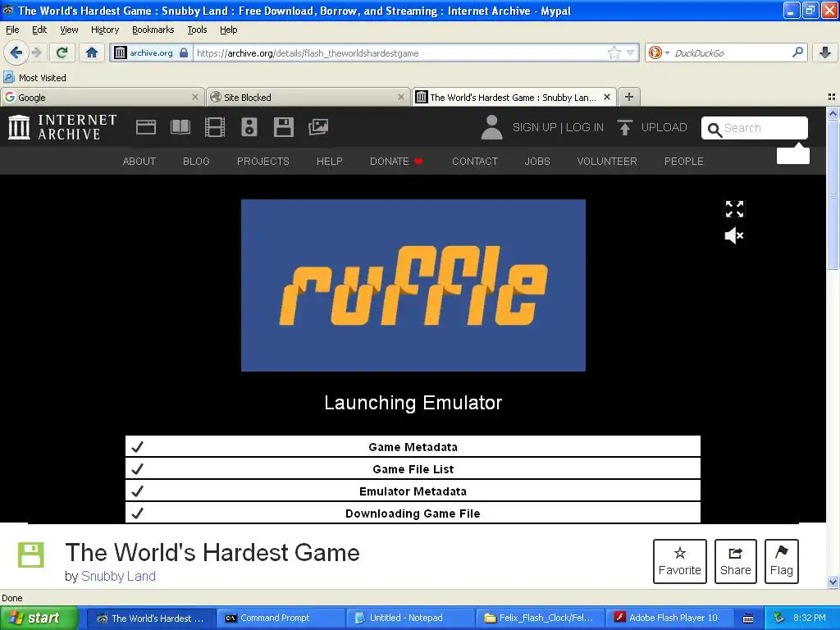Click the Internet Archive Search box
Image resolution: width=840 pixels, height=630 pixels.
755,128
